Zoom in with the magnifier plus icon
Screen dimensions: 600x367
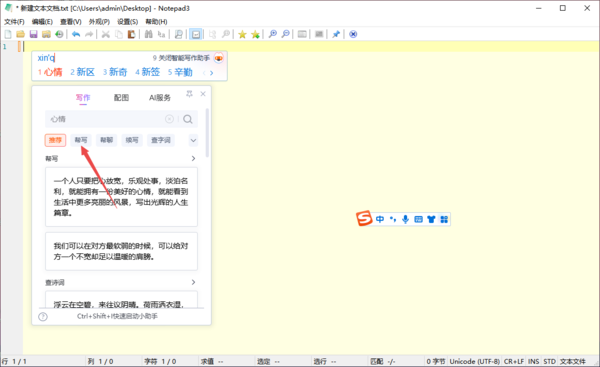(x=272, y=34)
